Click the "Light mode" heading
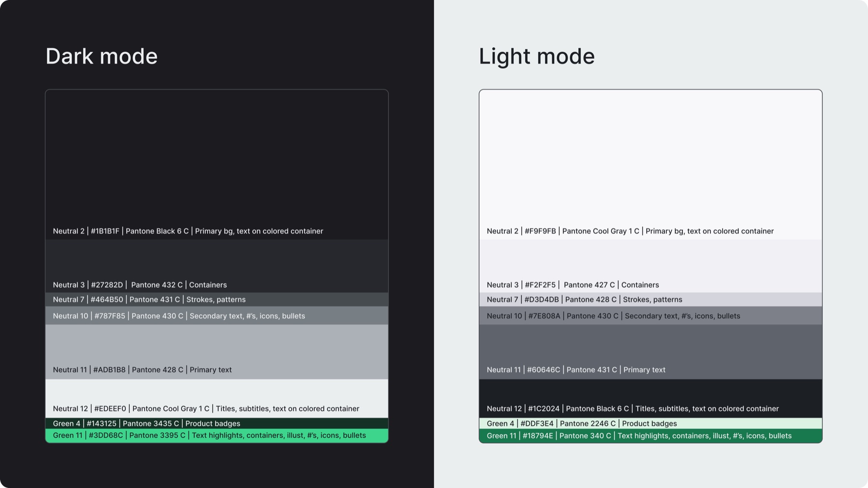 pos(537,56)
